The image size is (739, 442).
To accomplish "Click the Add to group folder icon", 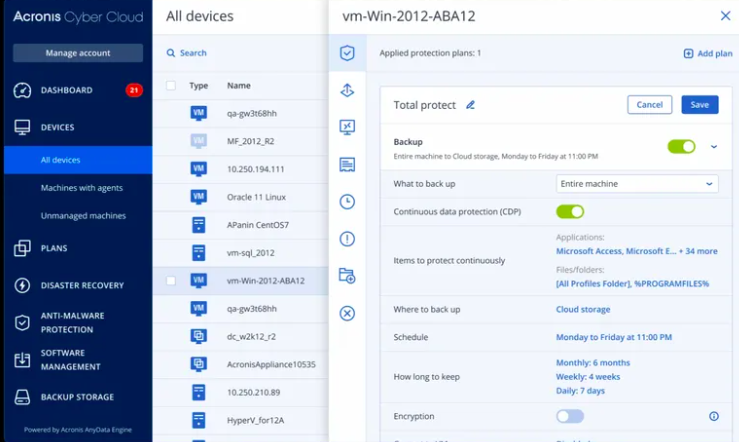I will [347, 275].
